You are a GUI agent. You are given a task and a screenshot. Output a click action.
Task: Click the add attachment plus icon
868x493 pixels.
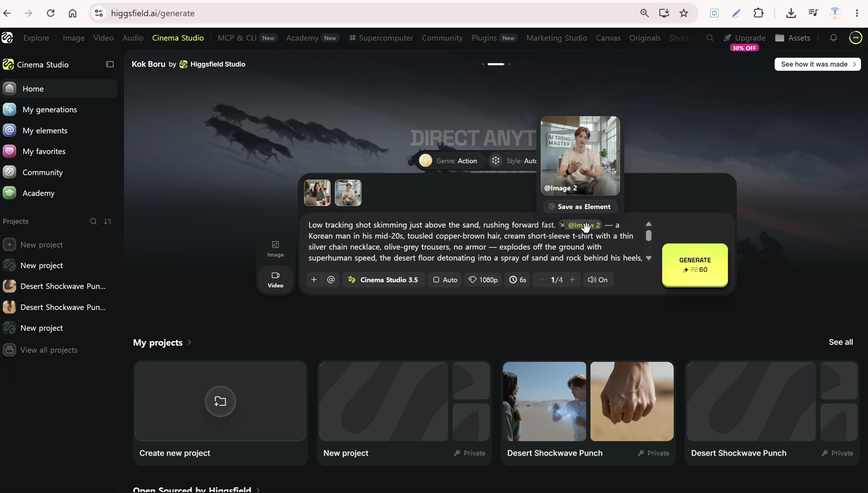tap(314, 280)
